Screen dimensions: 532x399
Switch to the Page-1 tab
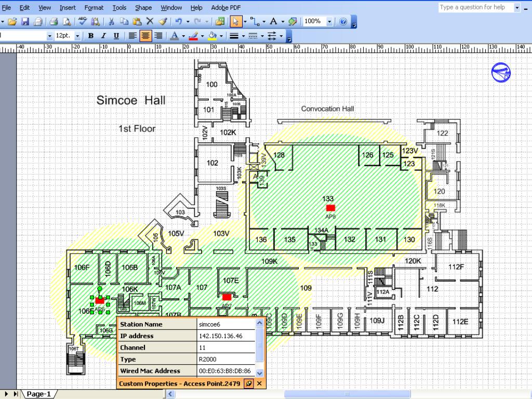pos(38,394)
